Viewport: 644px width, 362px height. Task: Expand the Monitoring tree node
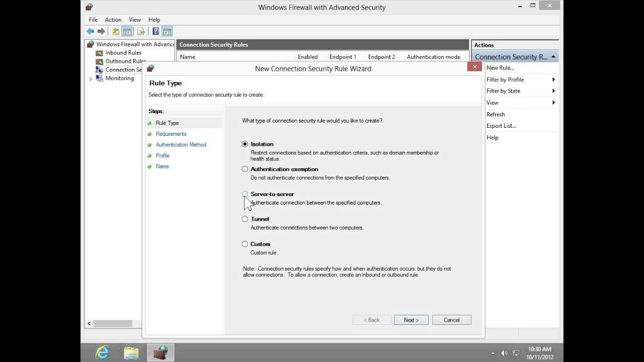click(x=91, y=79)
